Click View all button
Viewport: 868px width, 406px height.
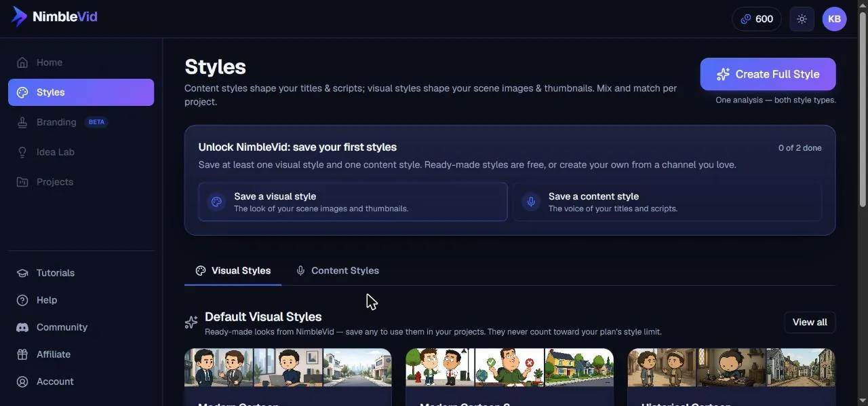point(810,322)
